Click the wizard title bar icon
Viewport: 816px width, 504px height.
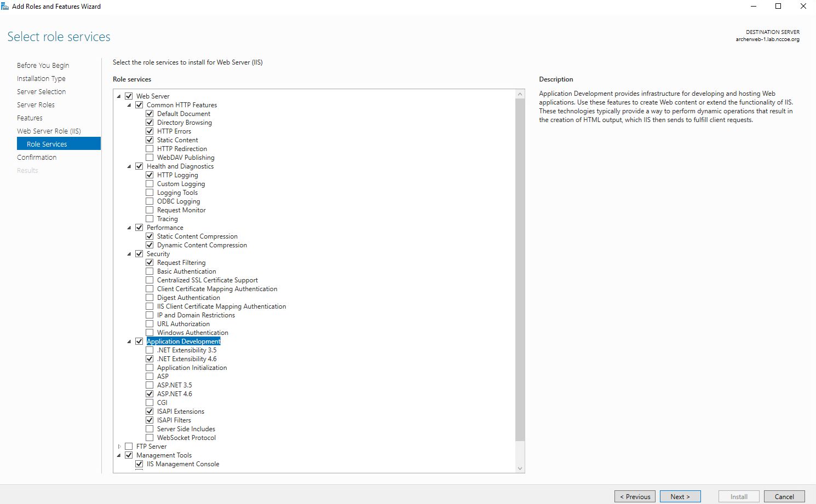[5, 7]
